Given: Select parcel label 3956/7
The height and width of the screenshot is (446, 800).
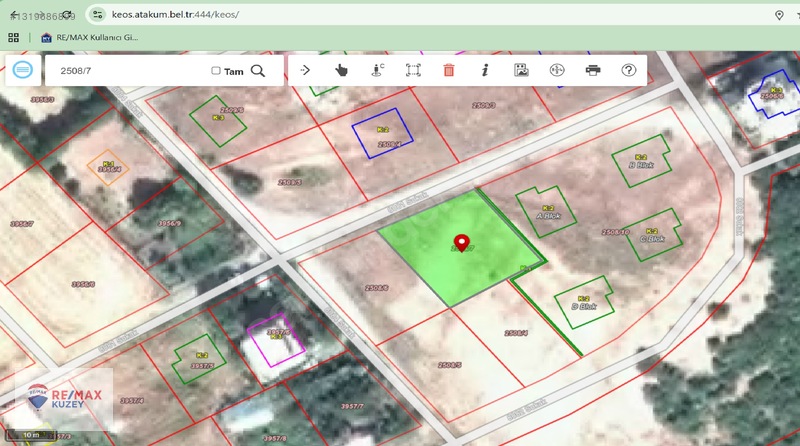Looking at the screenshot, I should pos(22,224).
